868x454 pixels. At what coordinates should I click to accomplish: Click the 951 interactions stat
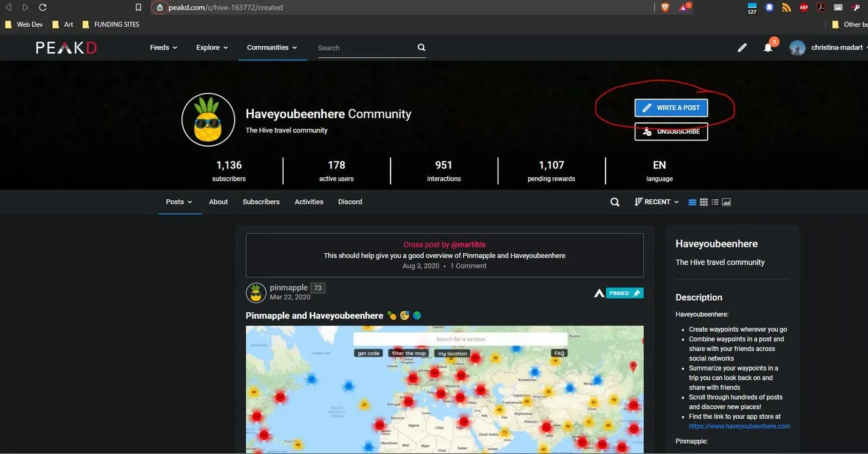click(x=444, y=170)
